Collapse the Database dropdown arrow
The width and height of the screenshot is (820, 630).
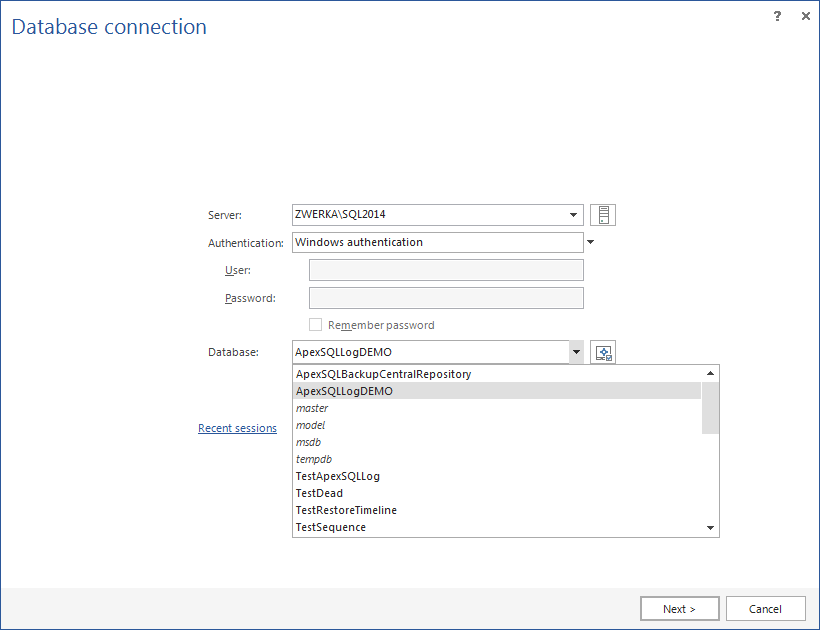(576, 352)
